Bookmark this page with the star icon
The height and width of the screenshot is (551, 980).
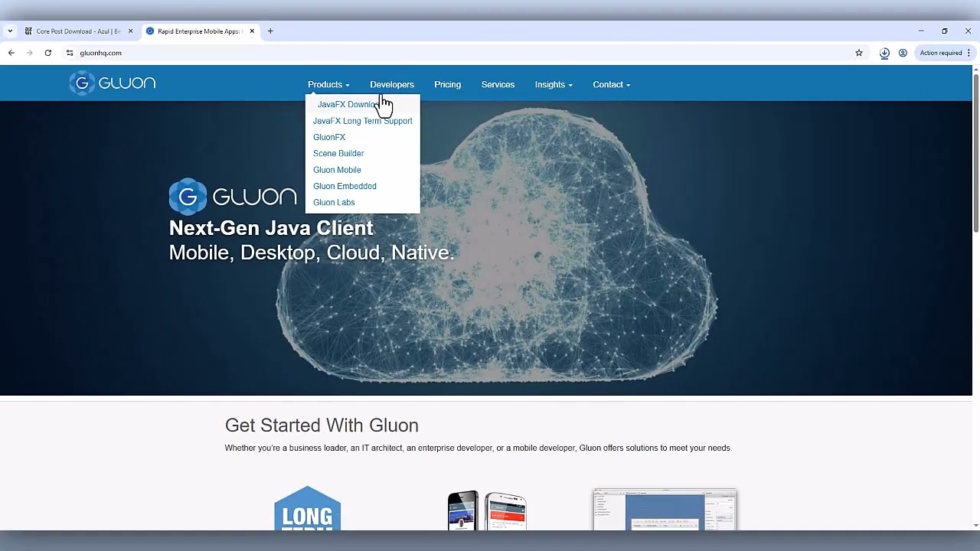pos(859,53)
